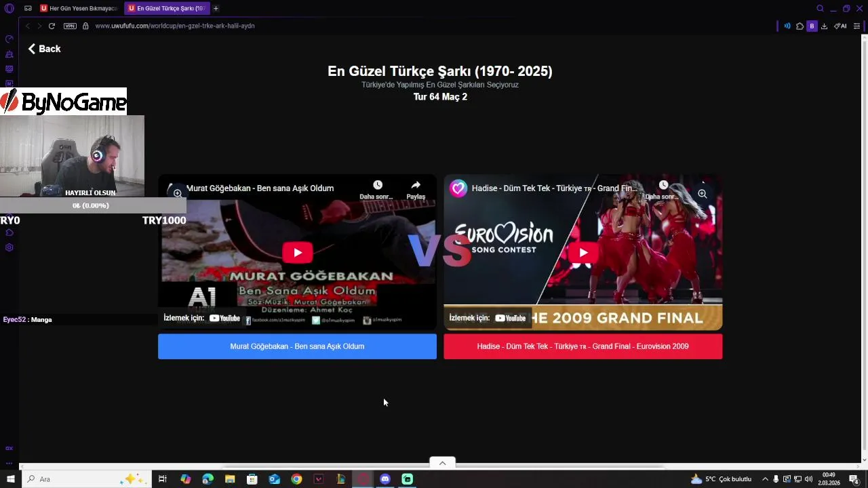The width and height of the screenshot is (868, 488).
Task: Open the workspaces icon beside the tabs
Action: [x=28, y=8]
